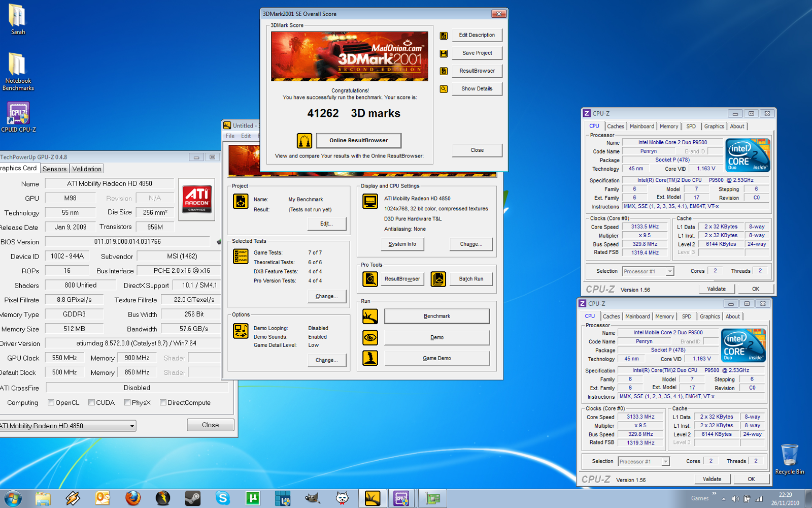The height and width of the screenshot is (508, 812).
Task: Click the Pro Tools ResultBrowser magnifier icon
Action: 370,279
